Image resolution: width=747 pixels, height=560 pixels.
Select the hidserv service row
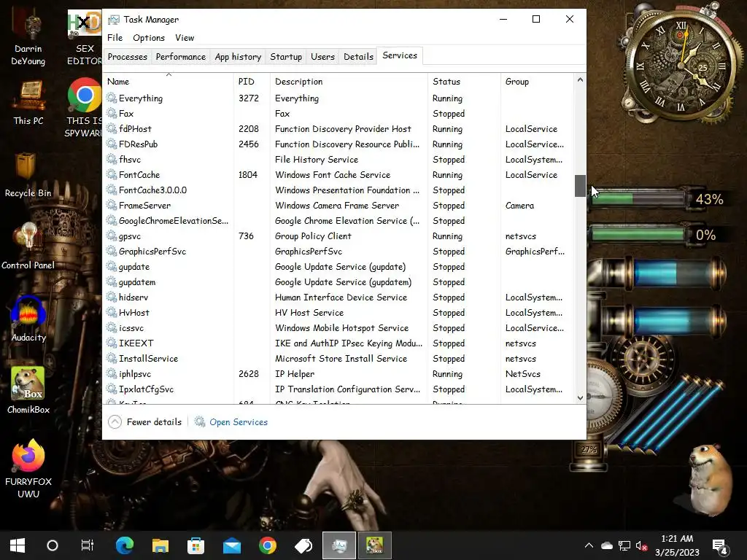338,297
